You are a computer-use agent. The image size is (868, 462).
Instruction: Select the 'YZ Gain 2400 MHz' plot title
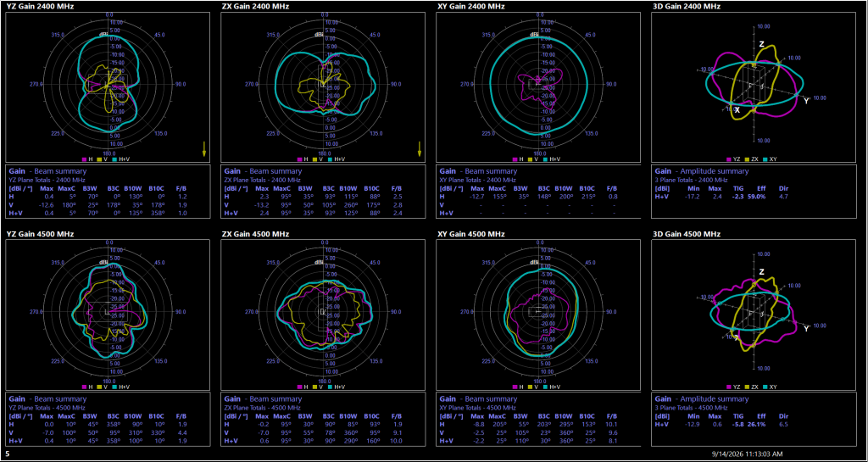[x=41, y=6]
